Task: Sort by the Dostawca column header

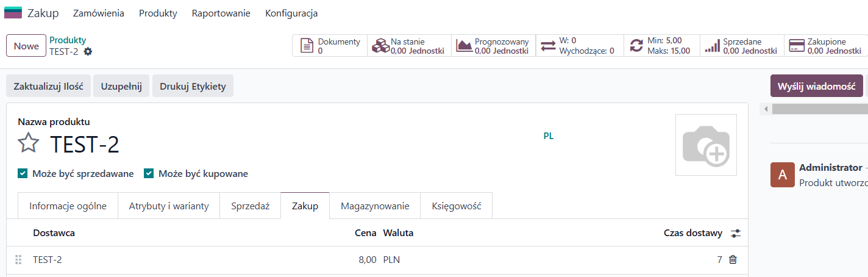Action: pos(54,233)
